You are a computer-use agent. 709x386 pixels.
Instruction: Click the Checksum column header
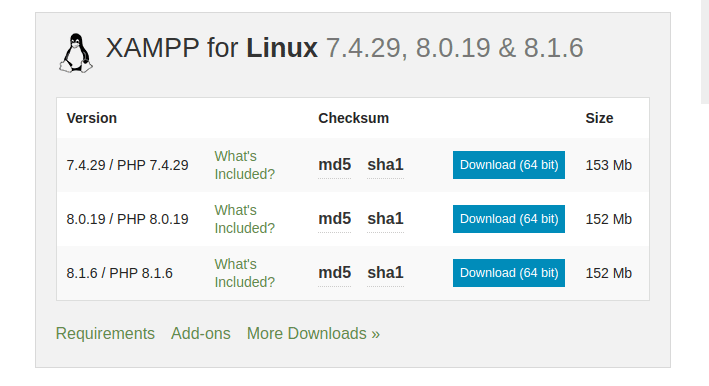tap(354, 118)
